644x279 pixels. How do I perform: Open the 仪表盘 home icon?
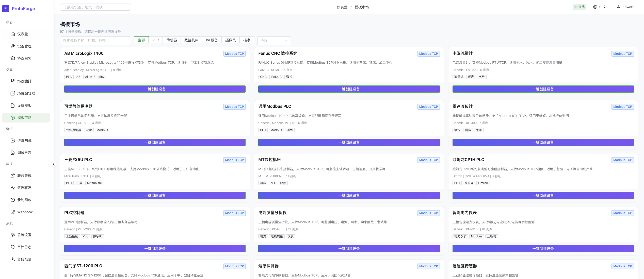tap(13, 34)
